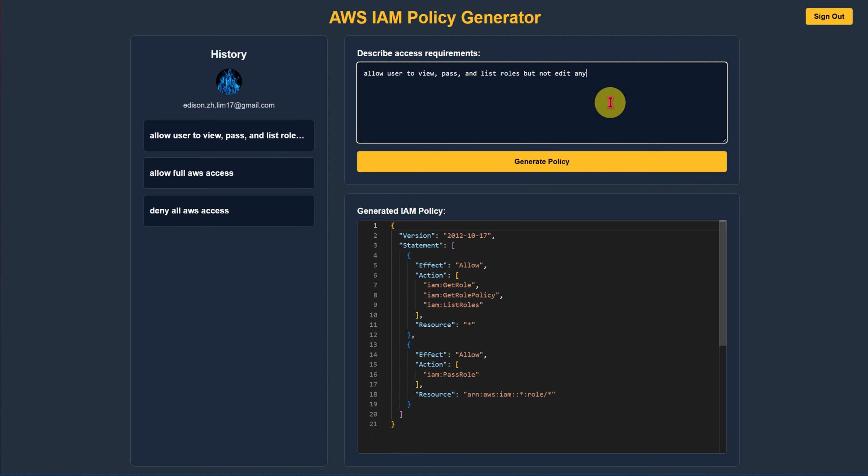Click the Resource value 'arn:aws:iam::*:role/*'
Screen dimensions: 868x476
pos(510,394)
